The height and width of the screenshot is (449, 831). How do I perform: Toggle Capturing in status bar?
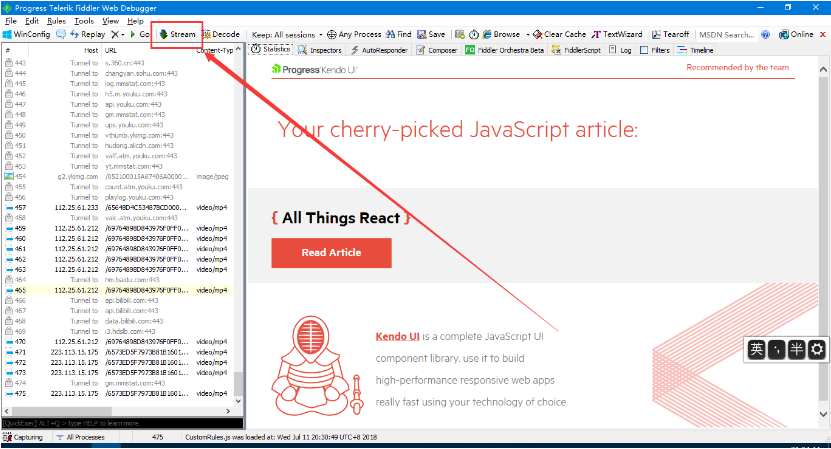click(x=23, y=437)
